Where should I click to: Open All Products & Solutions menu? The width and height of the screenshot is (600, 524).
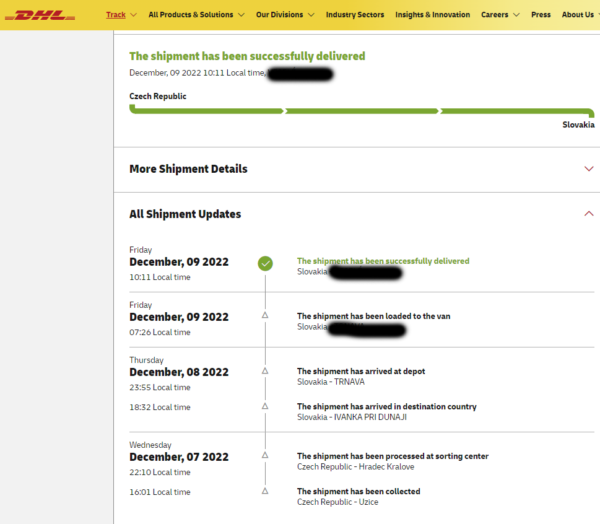coord(195,15)
